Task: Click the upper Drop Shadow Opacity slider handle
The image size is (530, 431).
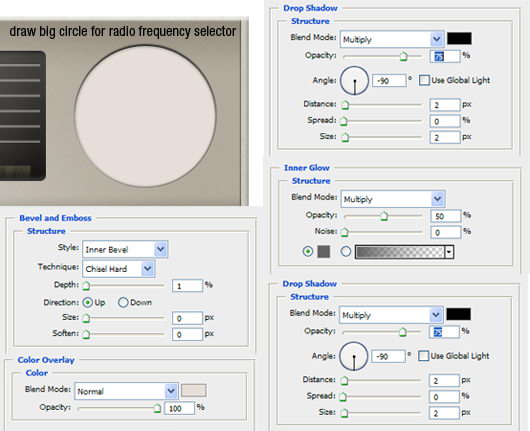Action: pos(403,56)
